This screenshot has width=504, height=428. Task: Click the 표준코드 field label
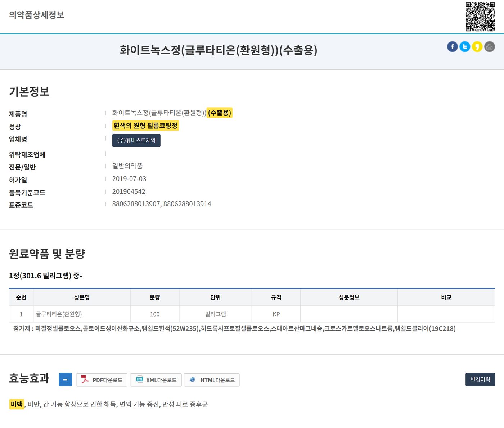tap(21, 205)
